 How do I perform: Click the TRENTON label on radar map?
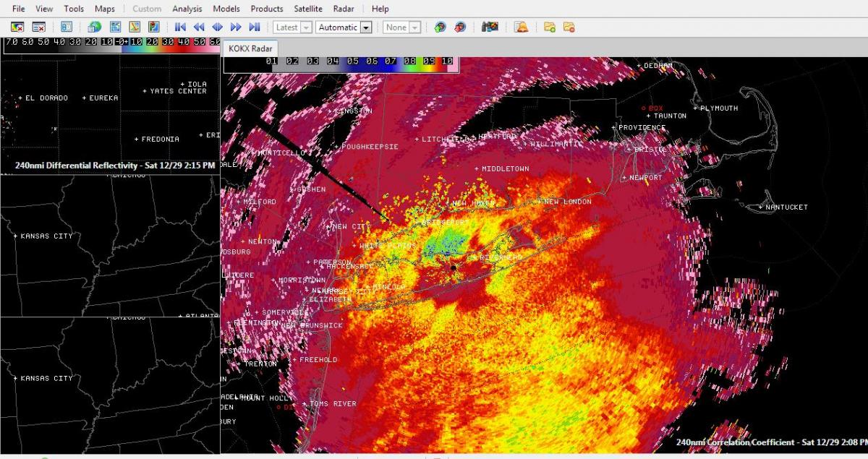(260, 364)
